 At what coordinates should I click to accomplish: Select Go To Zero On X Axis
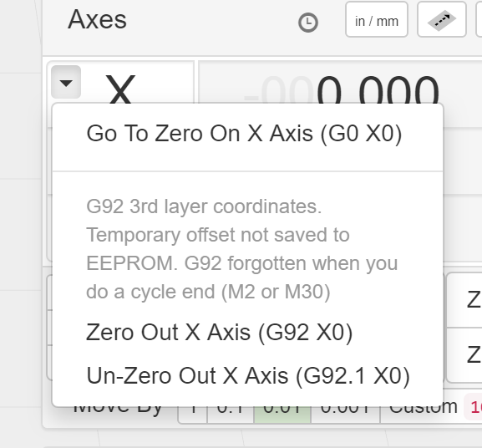[x=245, y=134]
